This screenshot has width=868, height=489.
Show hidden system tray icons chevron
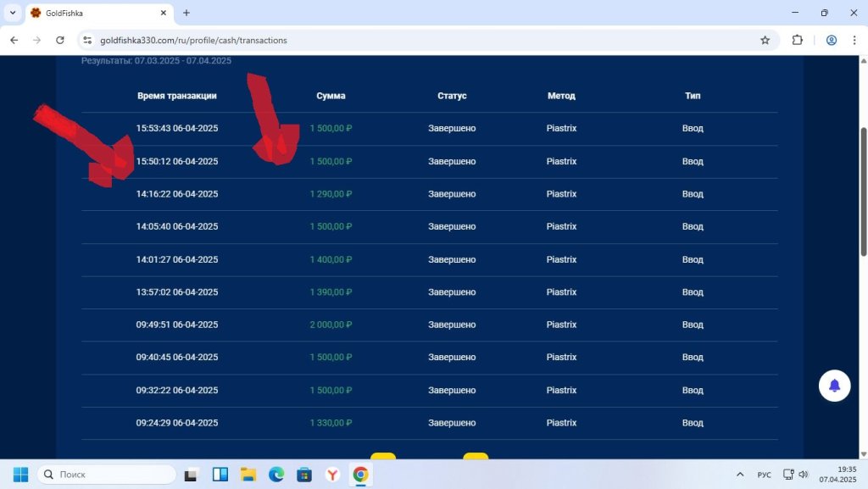[739, 474]
